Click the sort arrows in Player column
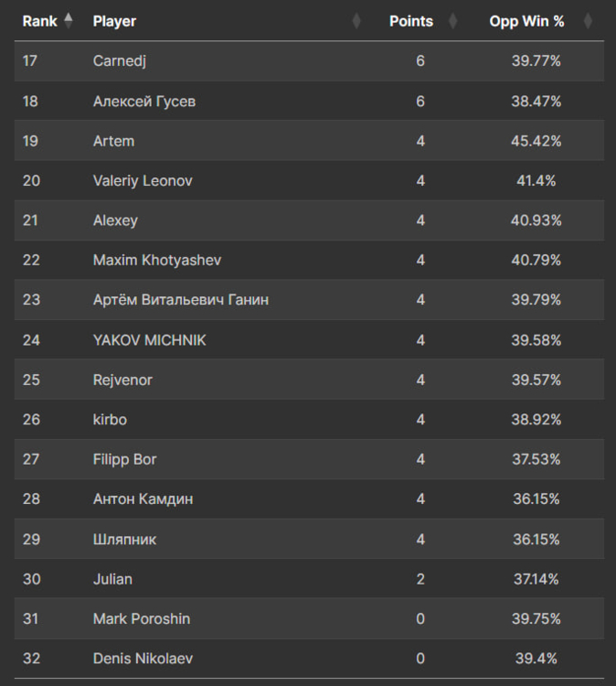 coord(356,21)
